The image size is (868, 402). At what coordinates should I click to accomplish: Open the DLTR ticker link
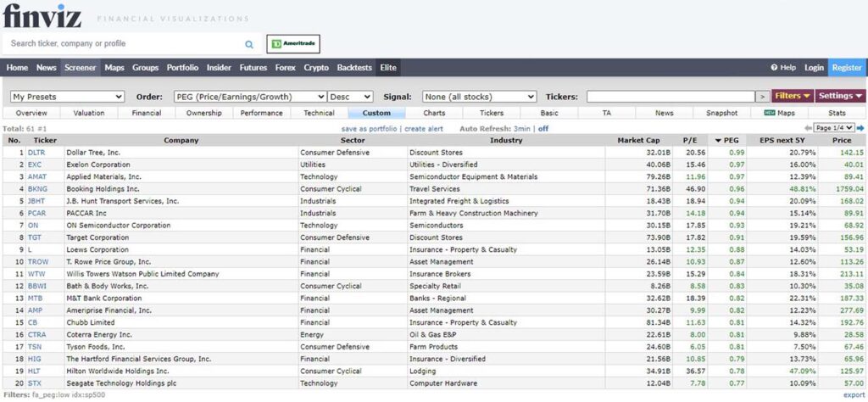36,153
